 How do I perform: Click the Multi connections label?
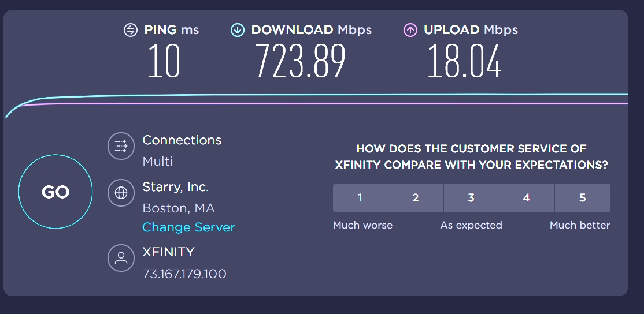click(158, 161)
